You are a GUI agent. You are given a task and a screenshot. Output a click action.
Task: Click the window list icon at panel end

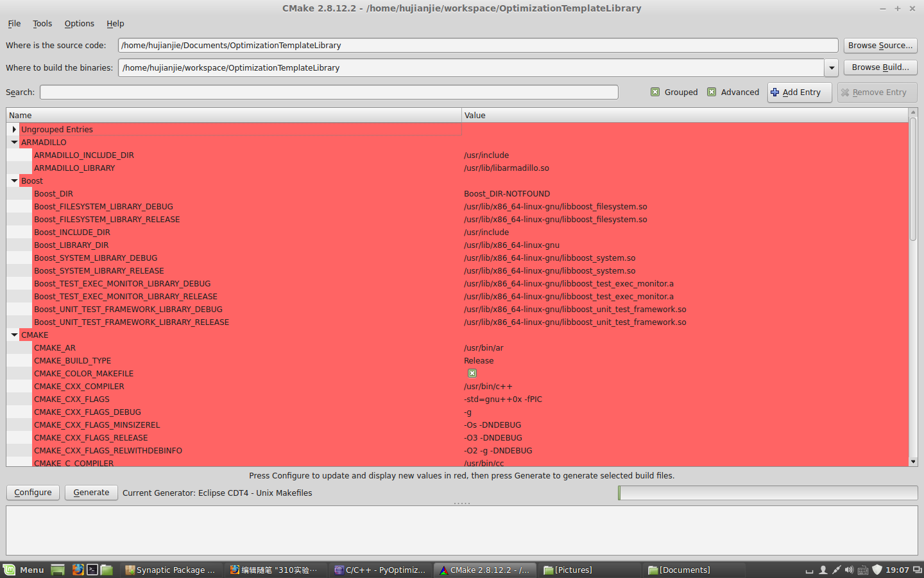pyautogui.click(x=918, y=570)
